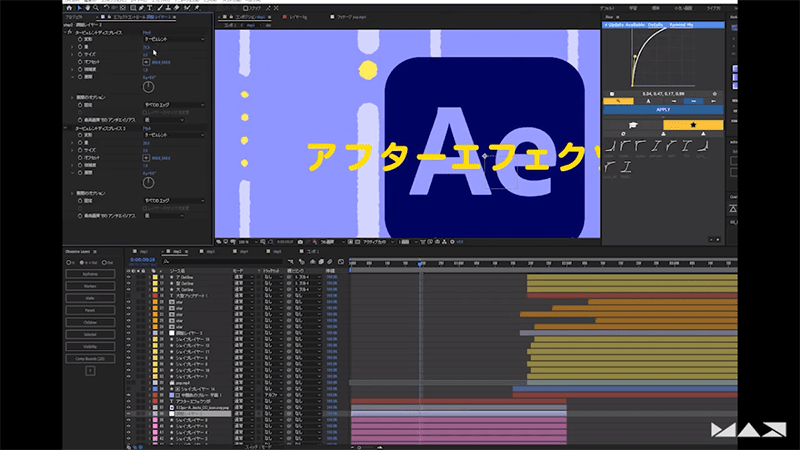The width and height of the screenshot is (800, 450).
Task: Select the Hand tool
Action: (87, 8)
